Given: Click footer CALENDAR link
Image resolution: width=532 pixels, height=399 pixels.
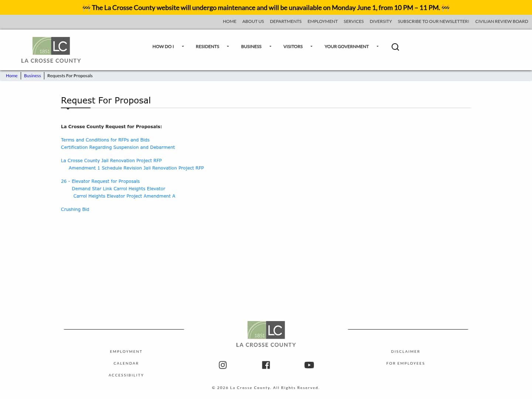Looking at the screenshot, I should [x=126, y=364].
